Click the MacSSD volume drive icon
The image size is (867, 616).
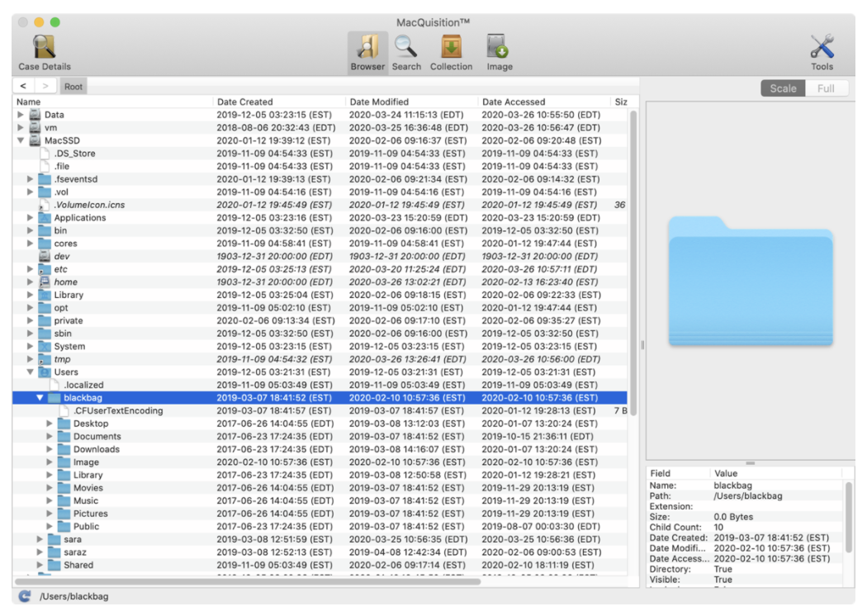pyautogui.click(x=35, y=140)
